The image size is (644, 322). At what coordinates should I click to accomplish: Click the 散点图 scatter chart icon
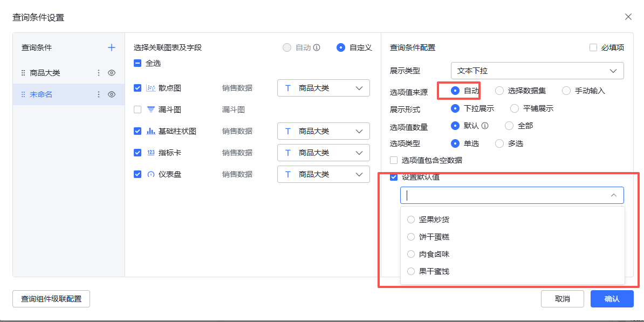point(150,88)
